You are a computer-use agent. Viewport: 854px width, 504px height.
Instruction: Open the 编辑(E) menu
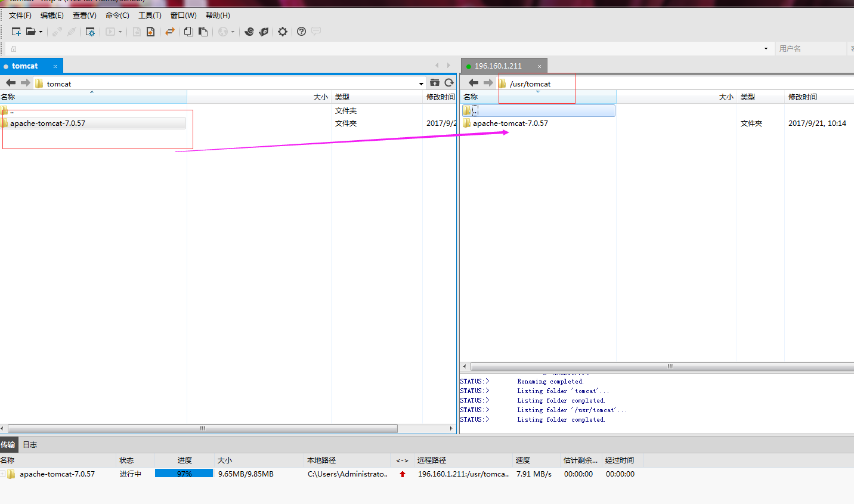point(52,16)
